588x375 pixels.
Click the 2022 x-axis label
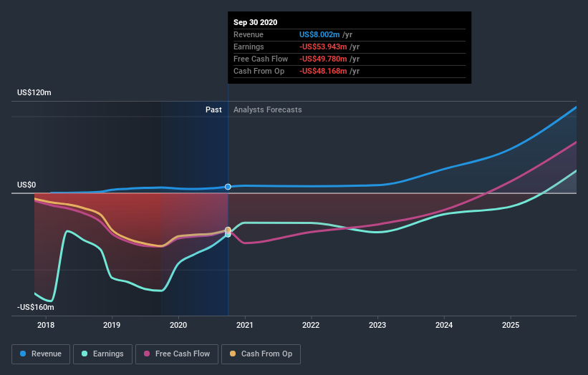pyautogui.click(x=311, y=325)
